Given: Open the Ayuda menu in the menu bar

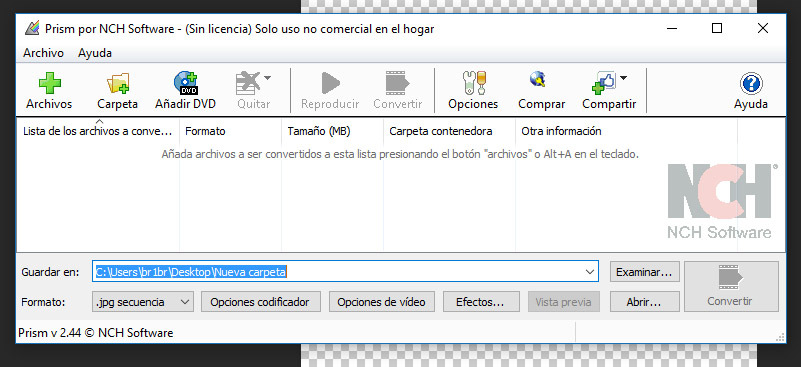Looking at the screenshot, I should coord(95,53).
